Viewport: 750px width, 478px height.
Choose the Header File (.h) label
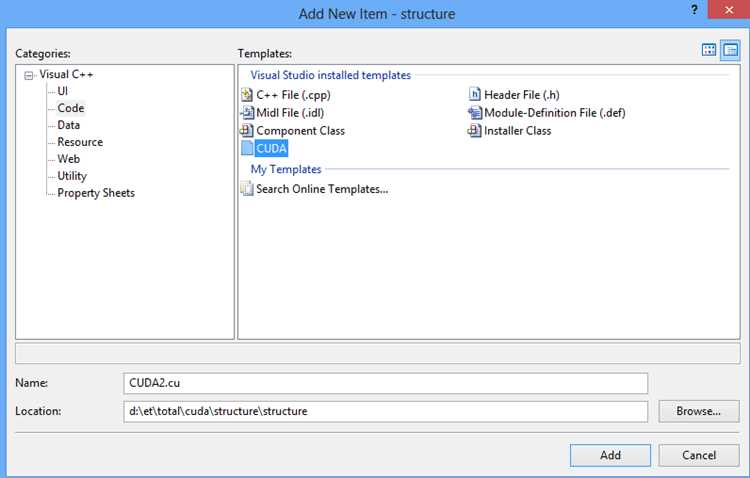tap(522, 95)
